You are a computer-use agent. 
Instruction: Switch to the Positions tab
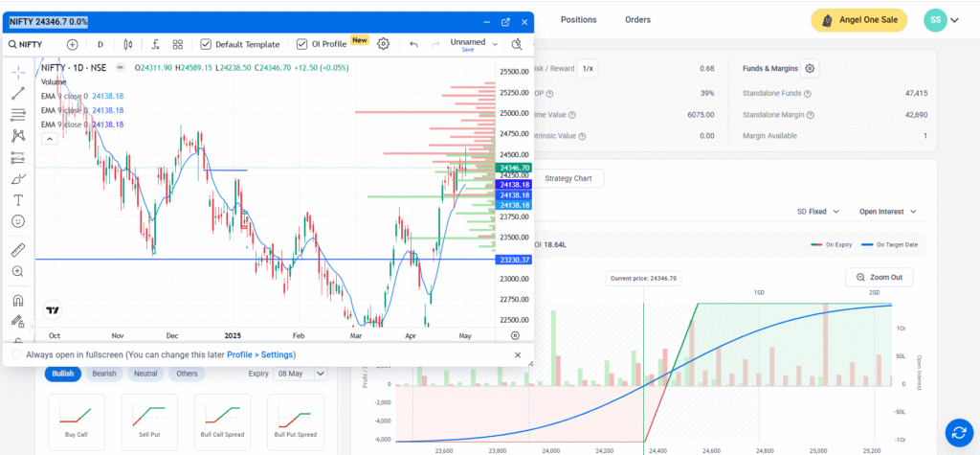pyautogui.click(x=578, y=19)
